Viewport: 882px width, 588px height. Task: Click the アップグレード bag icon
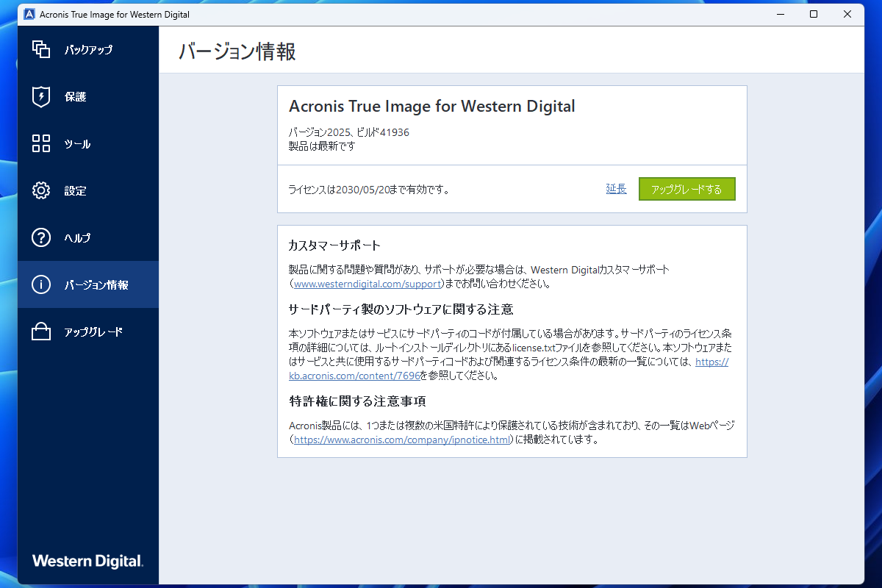tap(41, 331)
